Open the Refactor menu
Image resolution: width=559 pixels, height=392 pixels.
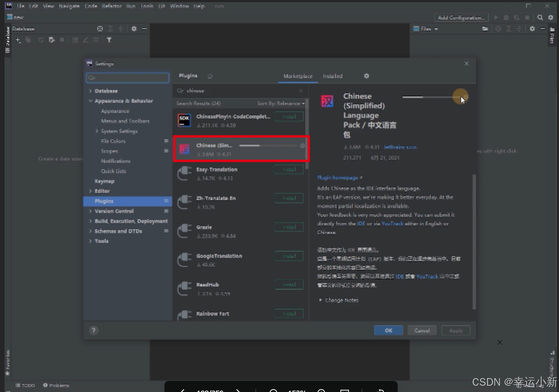112,6
